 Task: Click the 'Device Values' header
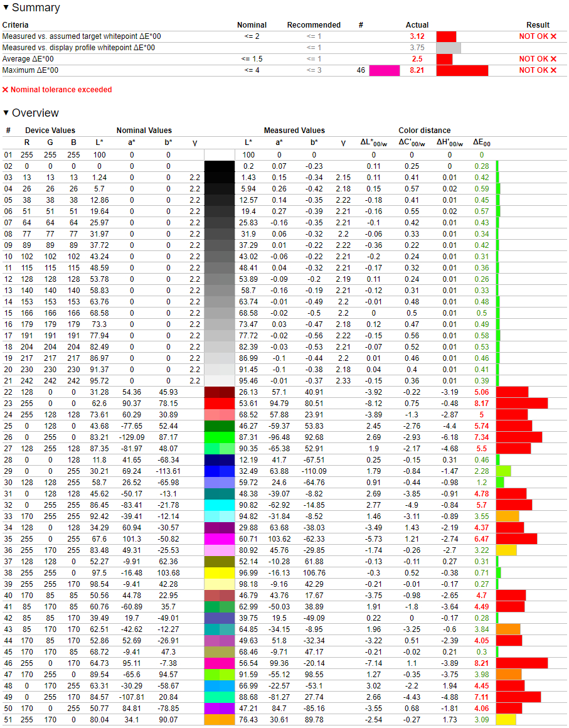50,131
